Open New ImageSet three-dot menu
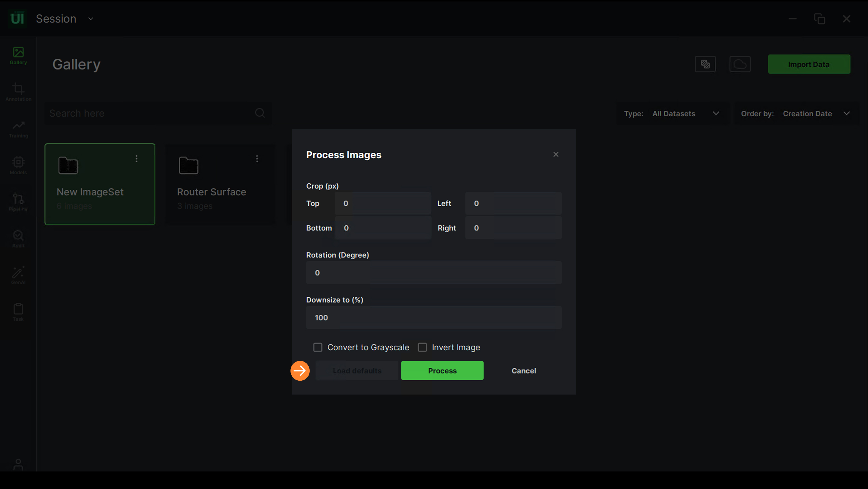Screen dimensions: 868x489 [136, 159]
